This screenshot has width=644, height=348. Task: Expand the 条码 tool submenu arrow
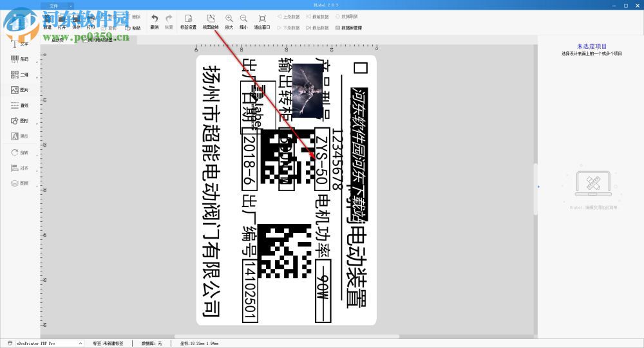coord(37,62)
